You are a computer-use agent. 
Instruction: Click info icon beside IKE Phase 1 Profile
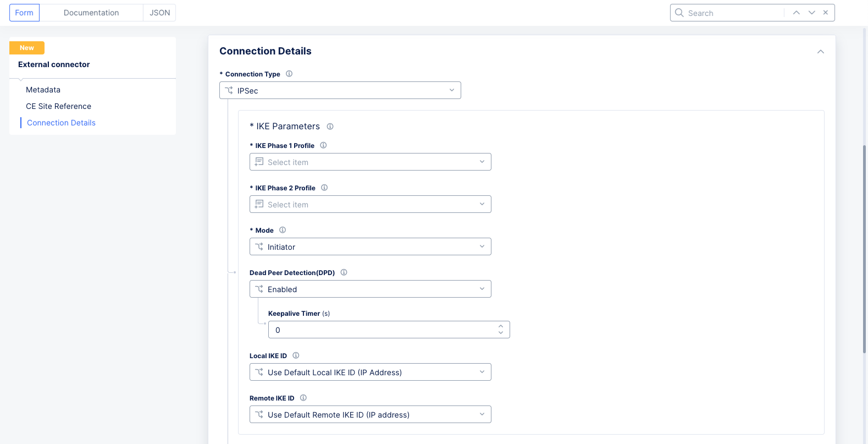tap(323, 145)
